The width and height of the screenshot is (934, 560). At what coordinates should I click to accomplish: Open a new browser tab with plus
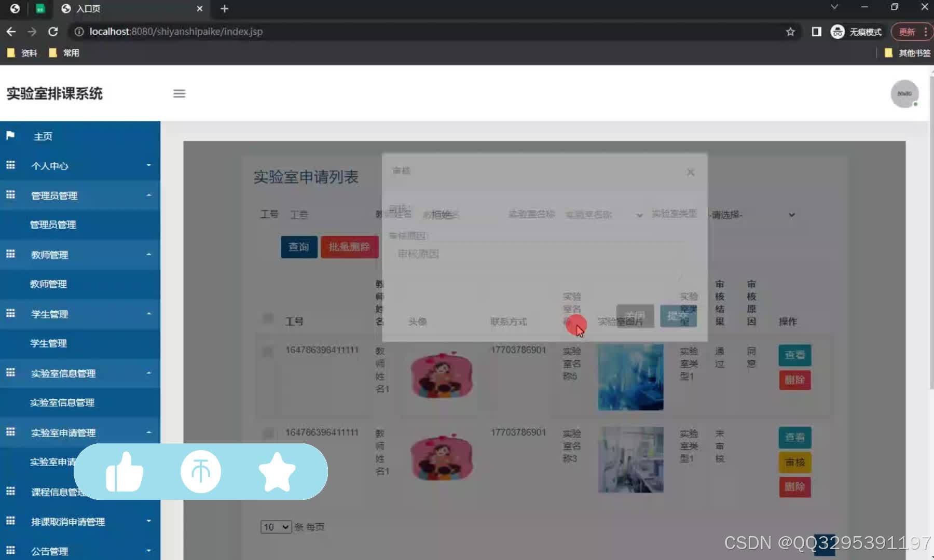tap(225, 9)
